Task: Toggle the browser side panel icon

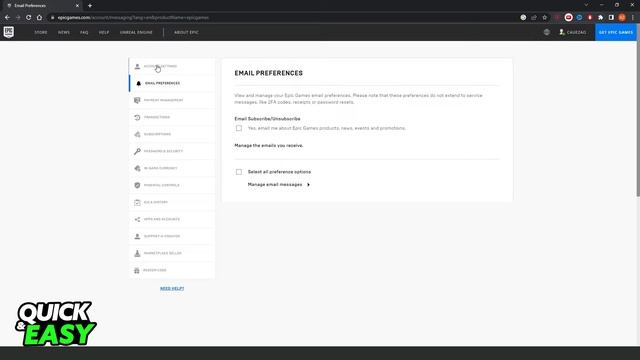Action: pos(611,18)
